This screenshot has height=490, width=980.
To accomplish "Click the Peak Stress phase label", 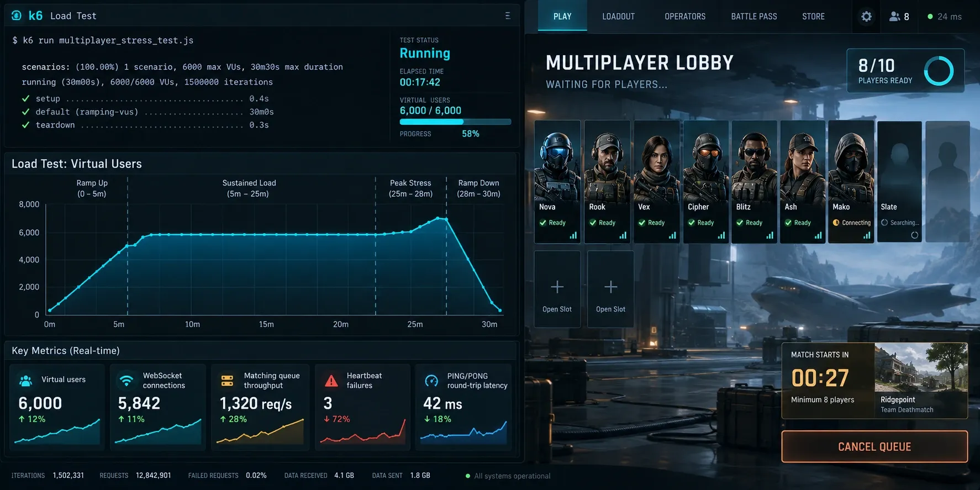I will [410, 188].
